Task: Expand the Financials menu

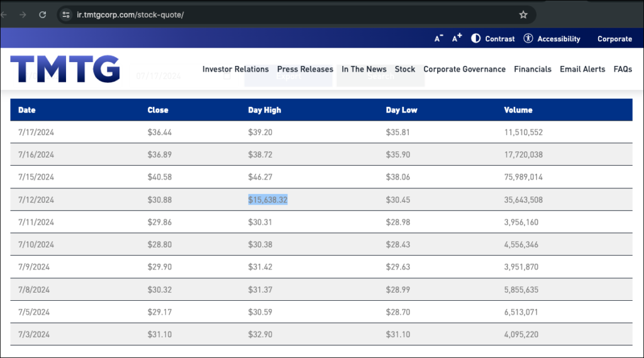Action: [533, 69]
